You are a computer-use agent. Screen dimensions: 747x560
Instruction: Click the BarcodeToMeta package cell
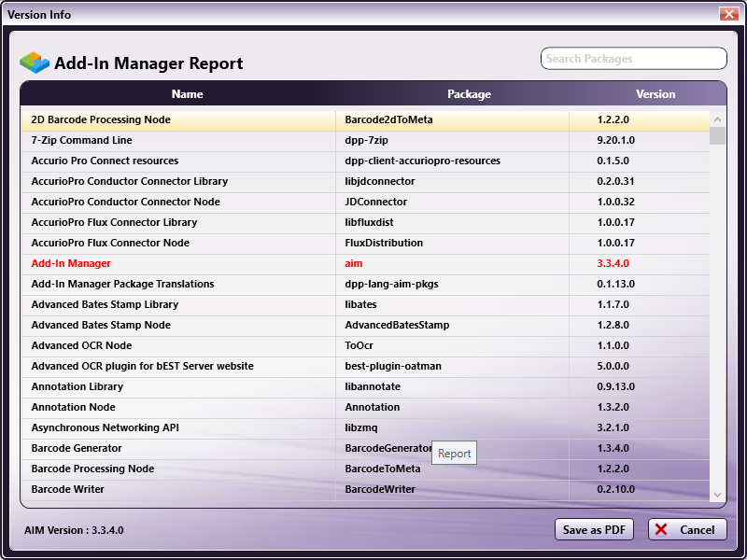452,469
